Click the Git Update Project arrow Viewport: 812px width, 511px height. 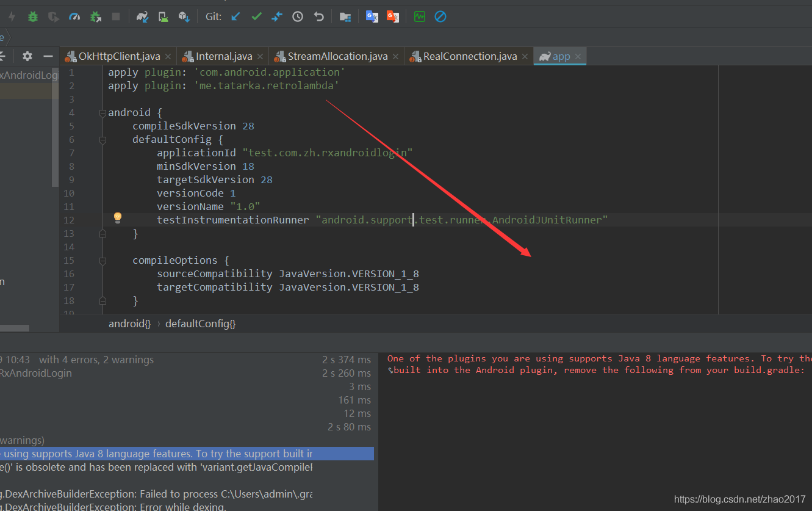(x=235, y=17)
